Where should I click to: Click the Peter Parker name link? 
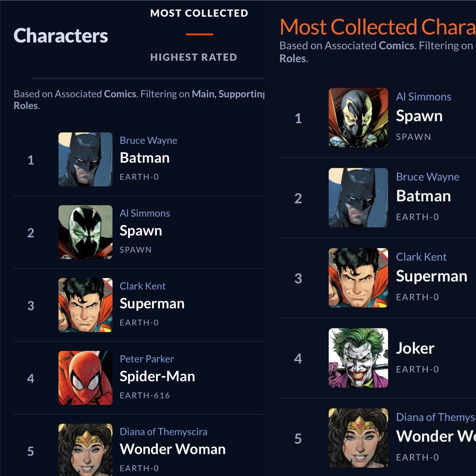coord(147,359)
